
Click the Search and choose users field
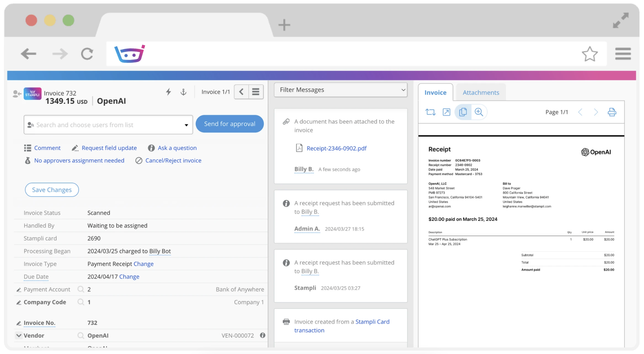[x=100, y=125]
